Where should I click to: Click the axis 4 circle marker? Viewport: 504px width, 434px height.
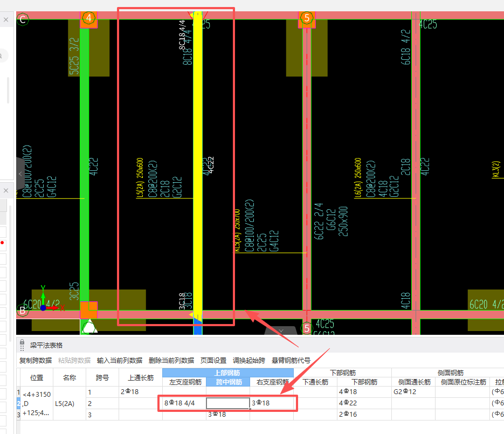pos(89,18)
